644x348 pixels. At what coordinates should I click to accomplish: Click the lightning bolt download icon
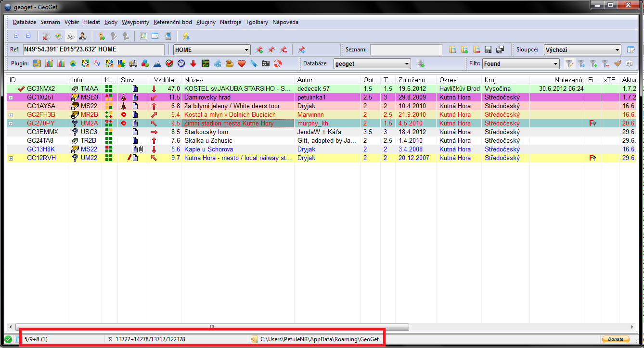(186, 36)
